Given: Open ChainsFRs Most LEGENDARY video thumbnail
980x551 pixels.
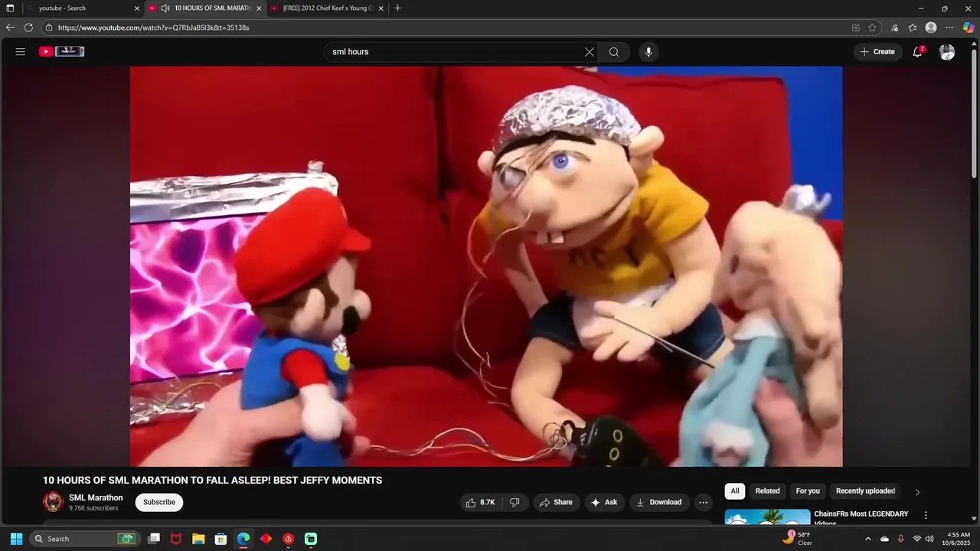Looking at the screenshot, I should click(768, 517).
